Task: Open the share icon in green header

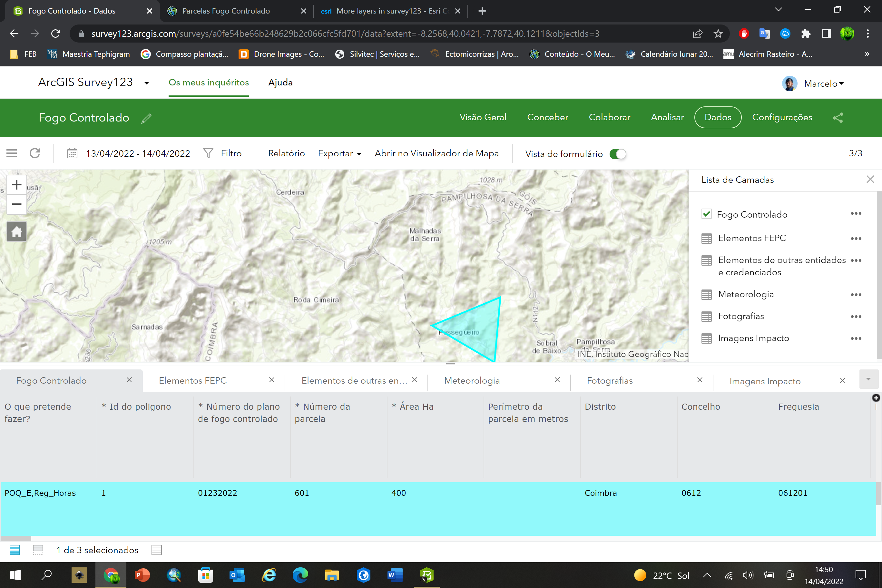Action: pyautogui.click(x=838, y=117)
